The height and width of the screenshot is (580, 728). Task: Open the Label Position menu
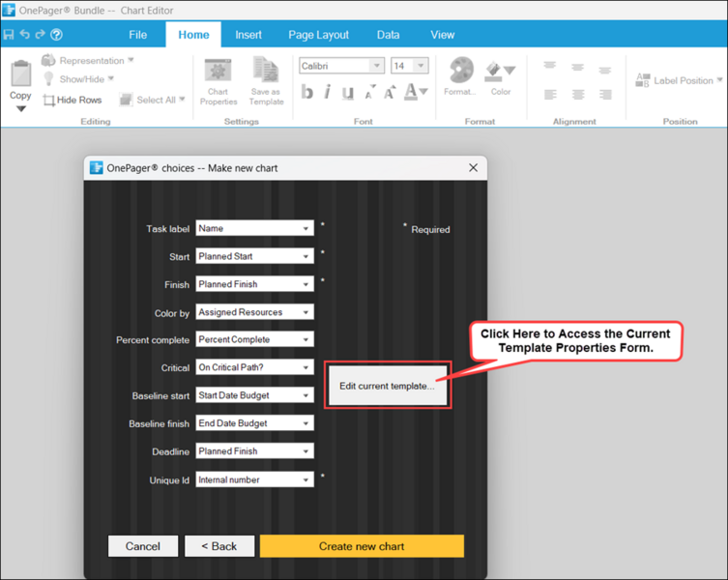[x=680, y=80]
